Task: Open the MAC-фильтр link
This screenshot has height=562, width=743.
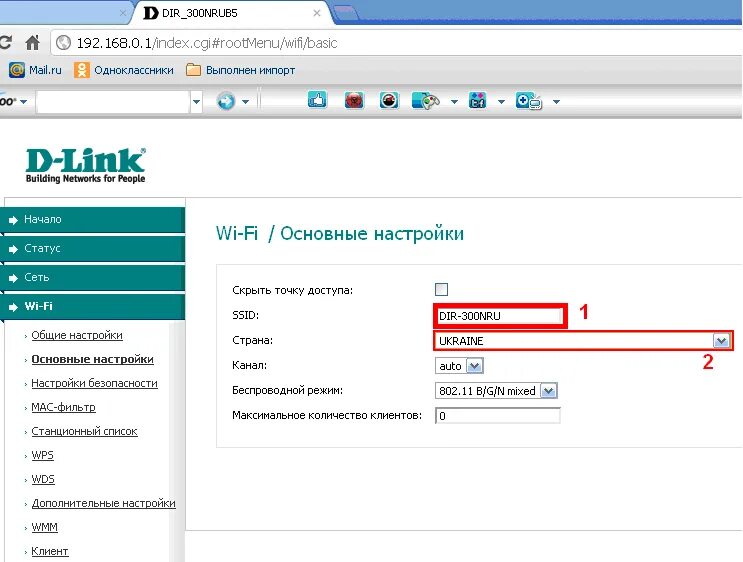Action: 63,407
